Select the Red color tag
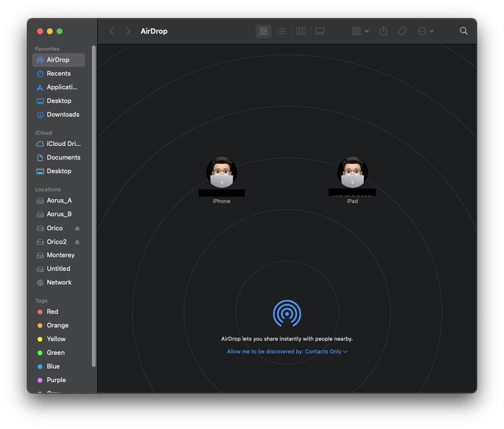Screen dimensions: 504x429 coord(52,312)
